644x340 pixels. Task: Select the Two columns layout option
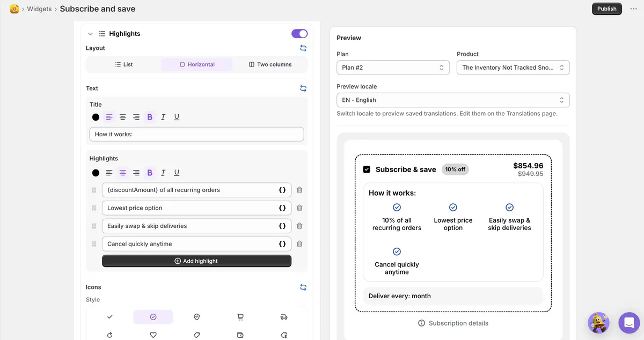pyautogui.click(x=270, y=64)
